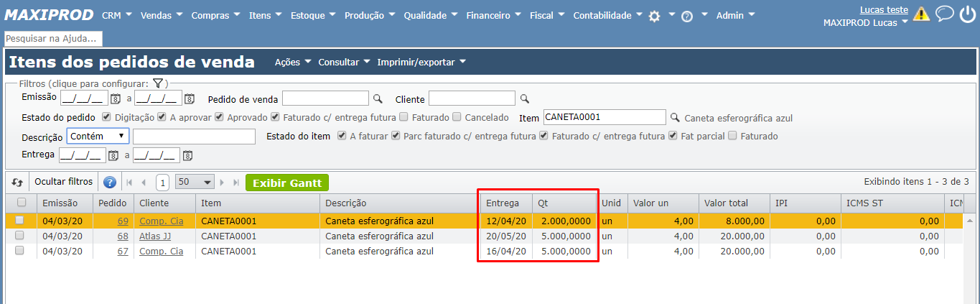Open the Produção menu
This screenshot has width=980, height=304.
coord(370,15)
